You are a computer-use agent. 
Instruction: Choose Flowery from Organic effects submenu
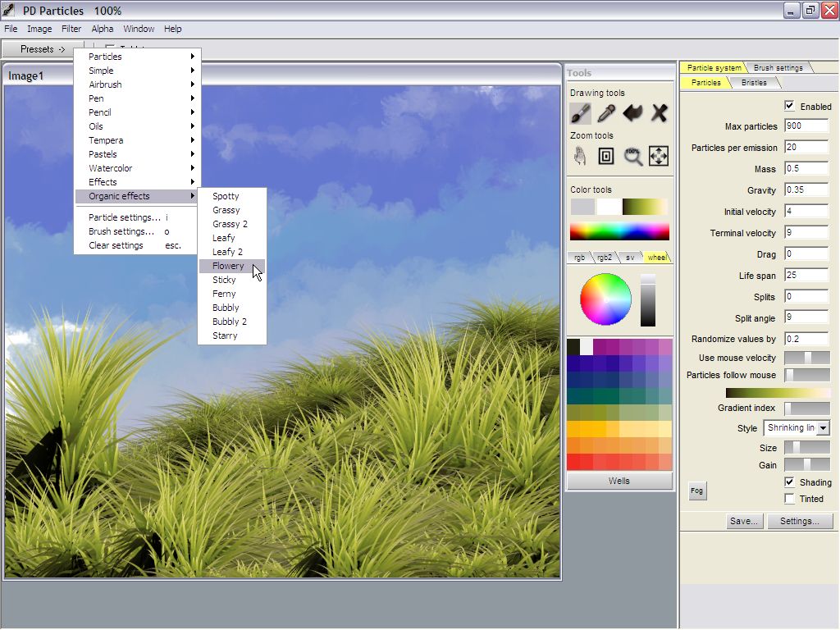[x=228, y=266]
